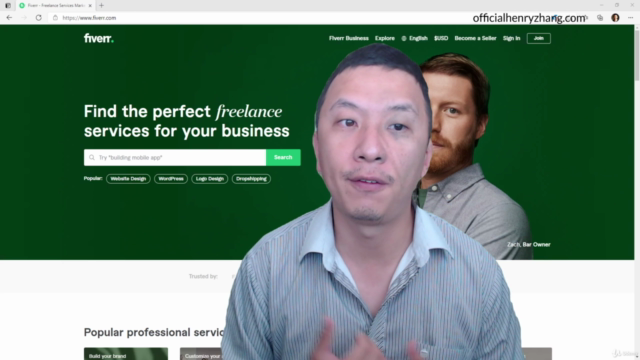The width and height of the screenshot is (640, 360).
Task: Close the Fiverr browser tab
Action: pyautogui.click(x=90, y=5)
